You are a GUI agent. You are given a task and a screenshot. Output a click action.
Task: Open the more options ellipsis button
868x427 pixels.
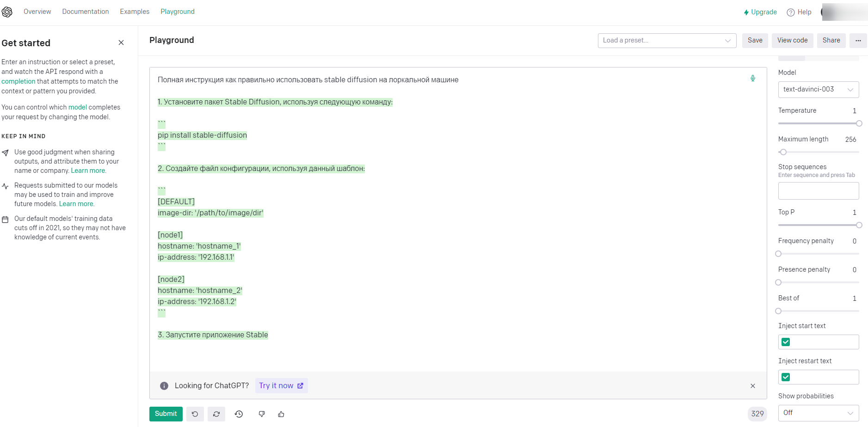pos(858,41)
